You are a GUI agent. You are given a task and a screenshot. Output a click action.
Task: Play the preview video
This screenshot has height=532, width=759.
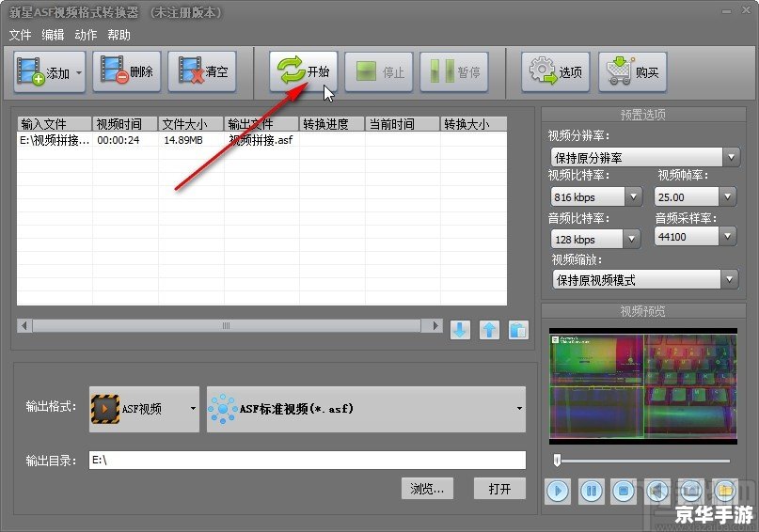pyautogui.click(x=558, y=492)
